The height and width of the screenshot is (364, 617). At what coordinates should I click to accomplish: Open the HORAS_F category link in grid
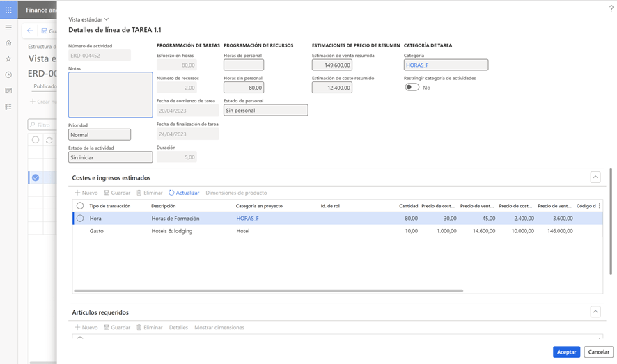tap(247, 219)
